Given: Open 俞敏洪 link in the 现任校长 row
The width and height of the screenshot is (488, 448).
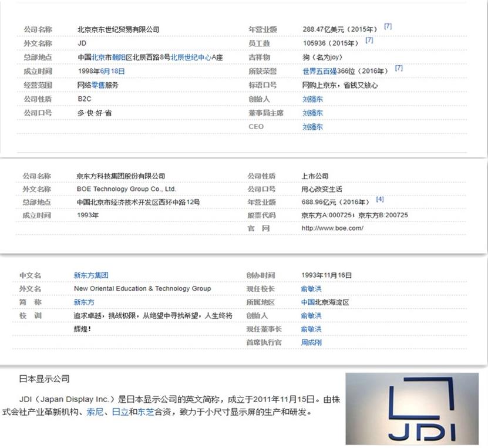Looking at the screenshot, I should tap(311, 289).
